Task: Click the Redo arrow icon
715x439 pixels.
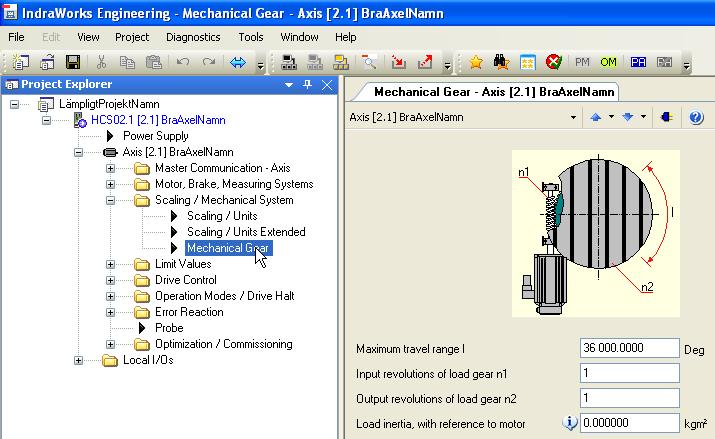Action: 209,62
